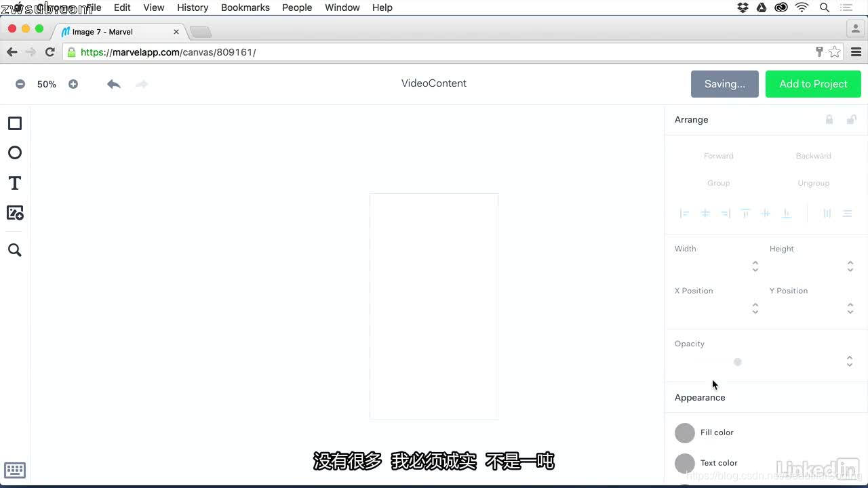The width and height of the screenshot is (868, 488).
Task: Open a new browser tab
Action: tap(201, 32)
